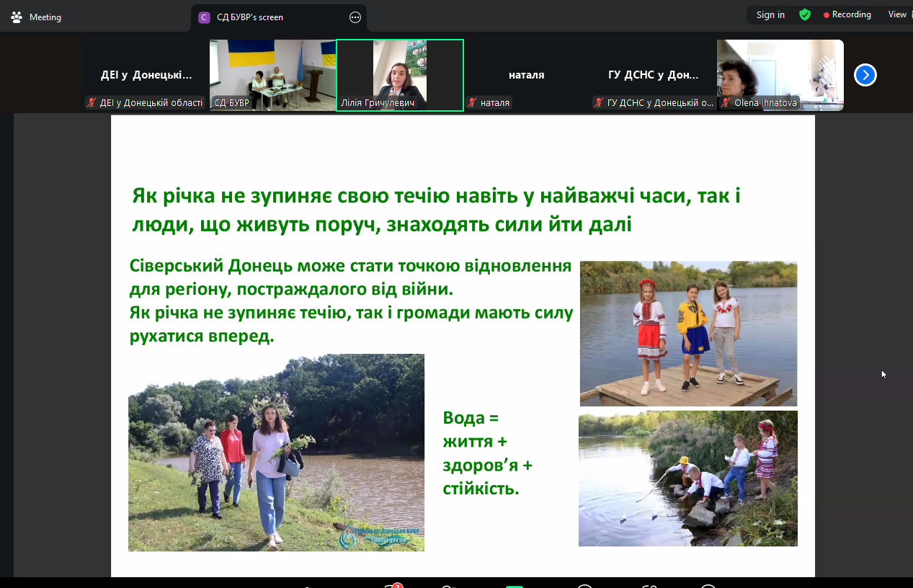Click the green encryption shield icon
The width and height of the screenshot is (913, 588).
tap(805, 15)
